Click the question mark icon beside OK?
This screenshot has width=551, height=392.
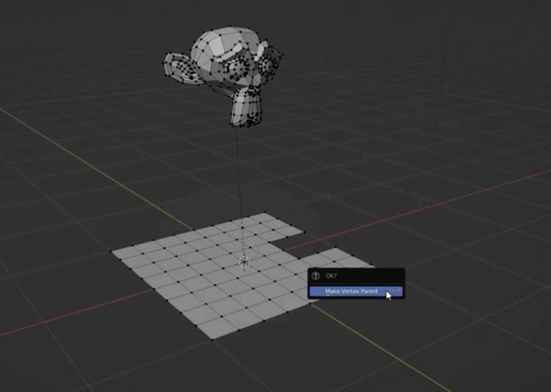tap(315, 276)
